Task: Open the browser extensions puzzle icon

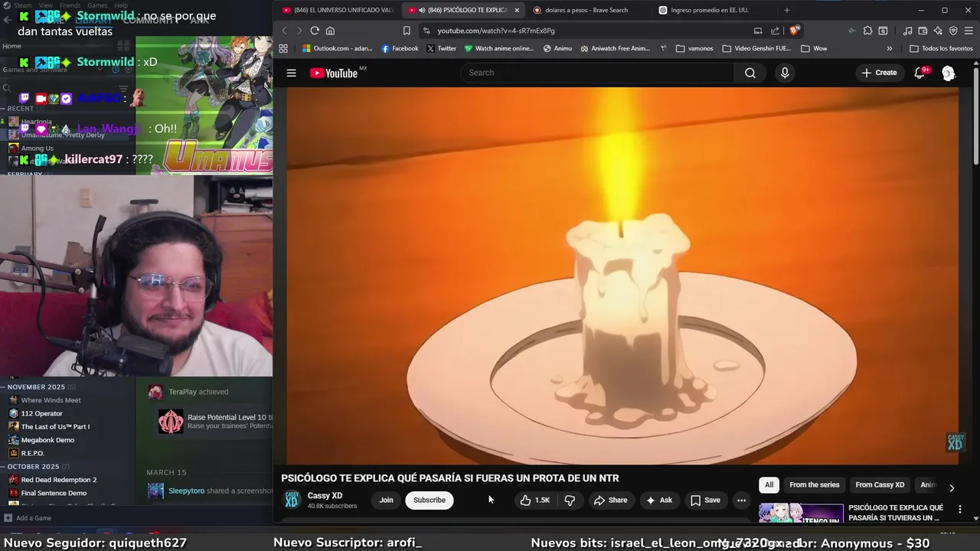Action: tap(867, 31)
